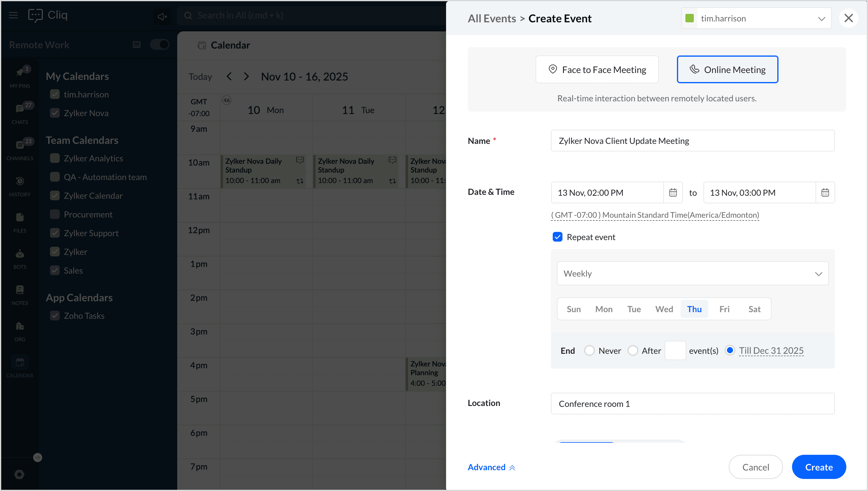This screenshot has height=491, width=868.
Task: Uncheck the Repeat event checkbox
Action: pyautogui.click(x=557, y=237)
